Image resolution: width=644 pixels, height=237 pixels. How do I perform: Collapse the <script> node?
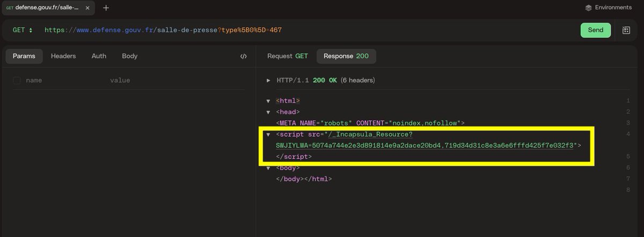[268, 135]
